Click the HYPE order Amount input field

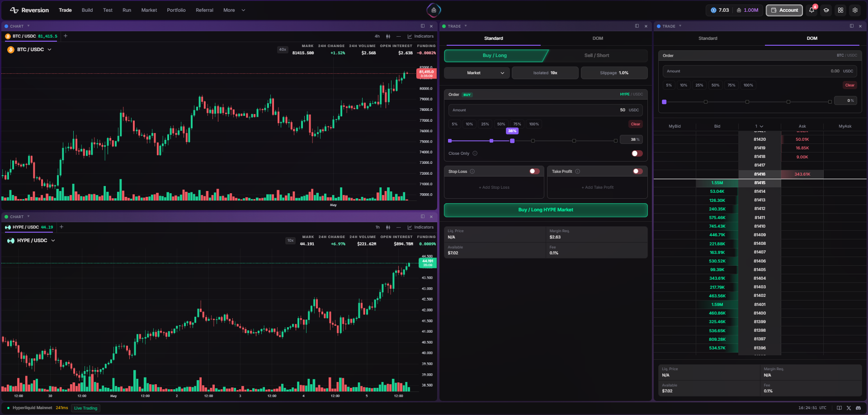545,110
